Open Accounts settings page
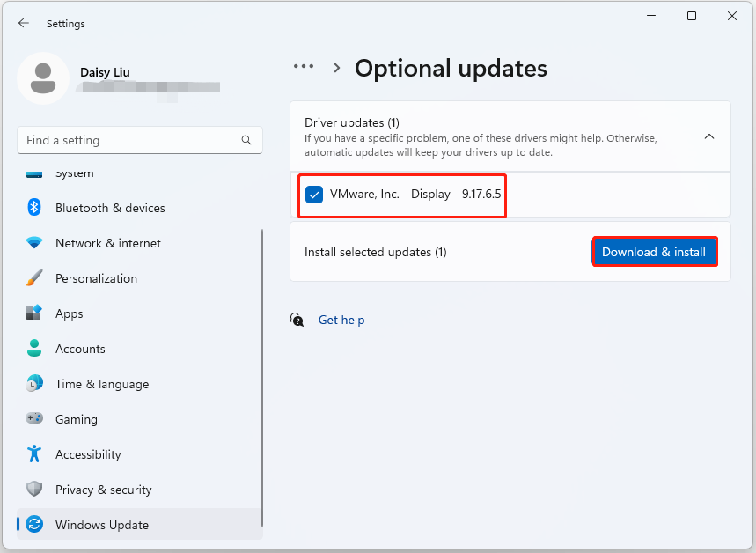This screenshot has width=756, height=553. pyautogui.click(x=140, y=349)
